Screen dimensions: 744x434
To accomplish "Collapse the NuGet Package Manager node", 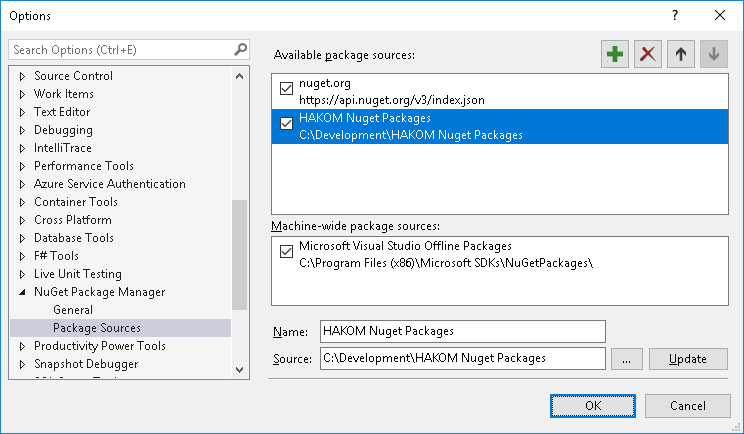I will [x=22, y=292].
